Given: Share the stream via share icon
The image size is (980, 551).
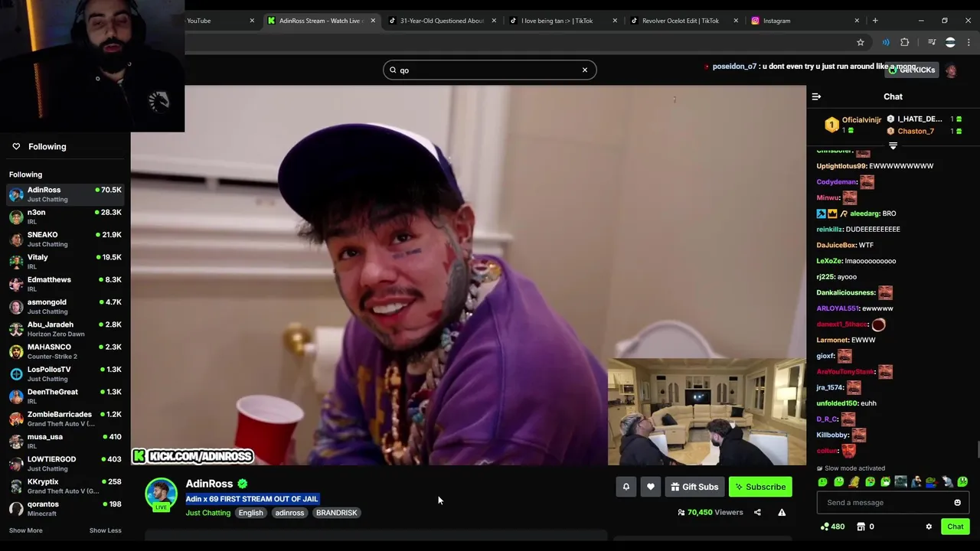Looking at the screenshot, I should point(757,513).
